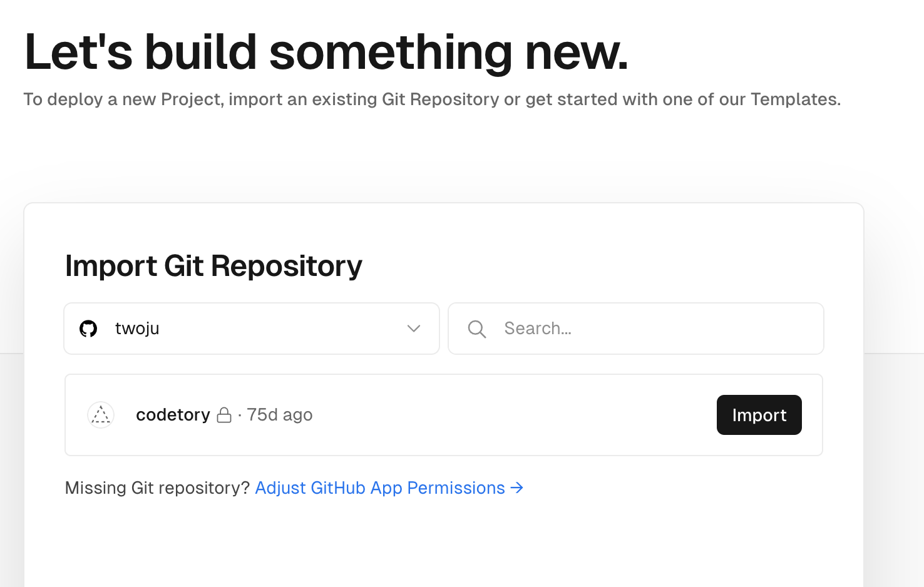
Task: Click the Import Git Repository heading
Action: [x=213, y=266]
